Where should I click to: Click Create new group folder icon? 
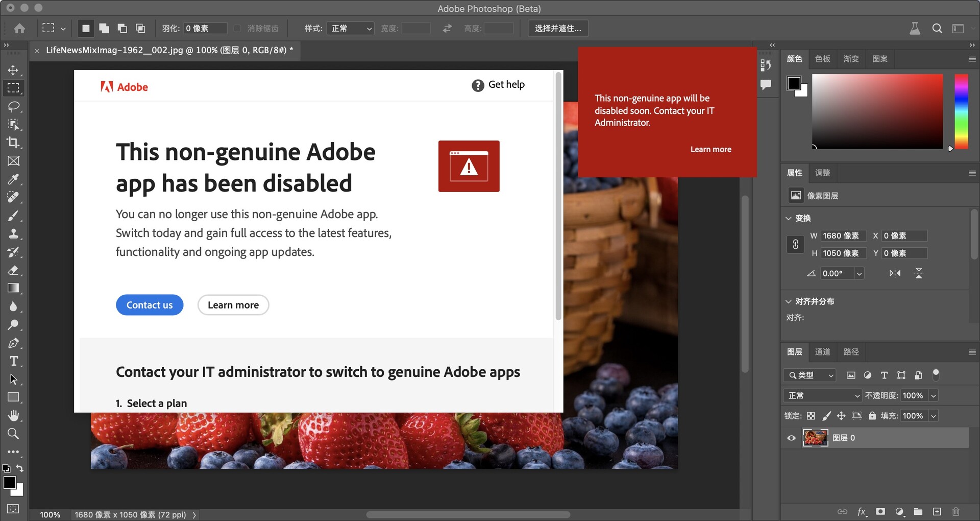click(x=918, y=511)
